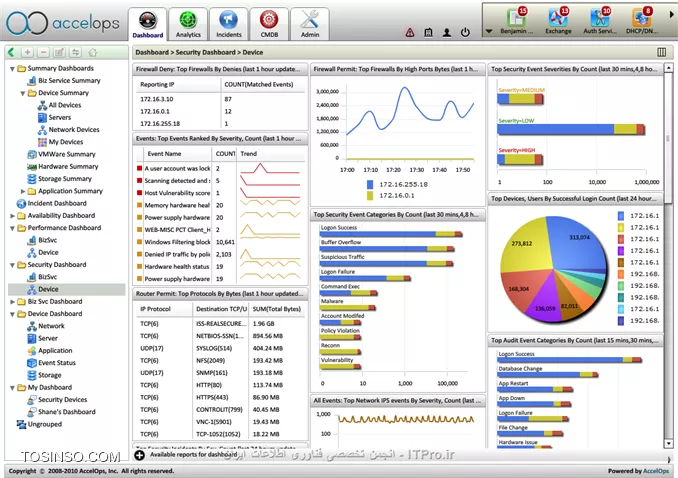Open the Incidents tab

(229, 24)
